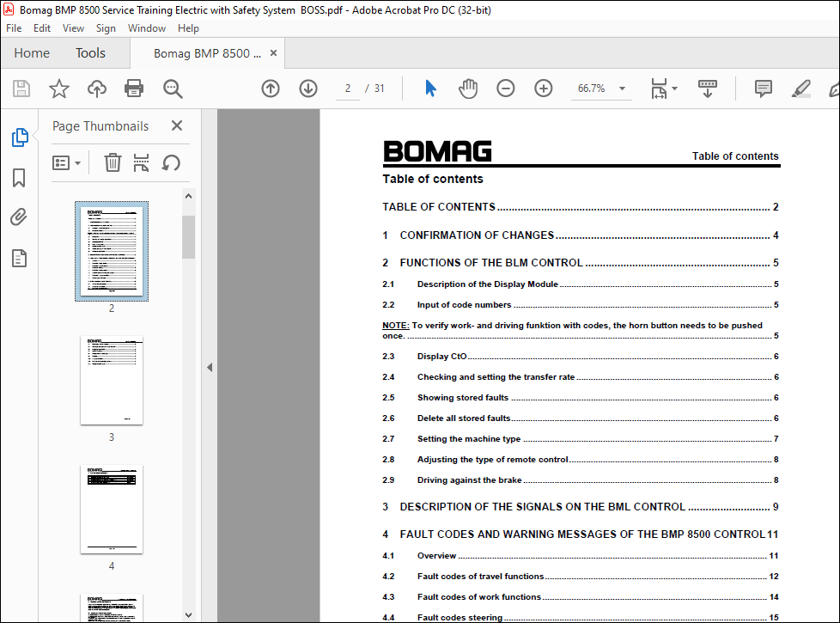Image resolution: width=840 pixels, height=623 pixels.
Task: Close the Page Thumbnails panel
Action: [x=177, y=125]
